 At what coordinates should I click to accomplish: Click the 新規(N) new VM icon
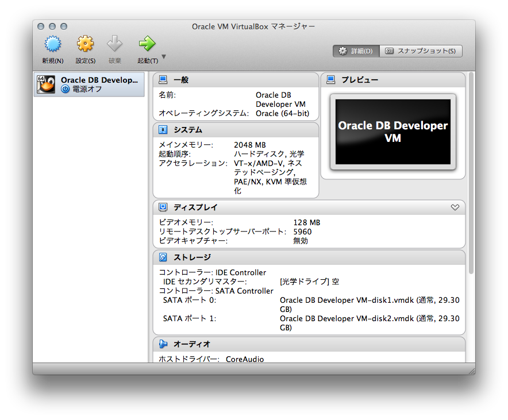point(53,44)
